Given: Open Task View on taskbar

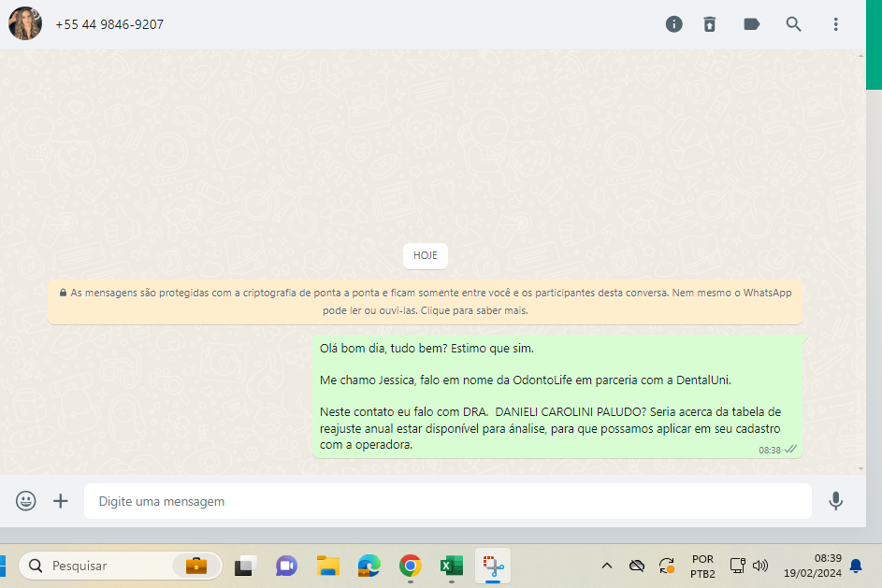Looking at the screenshot, I should 245,566.
